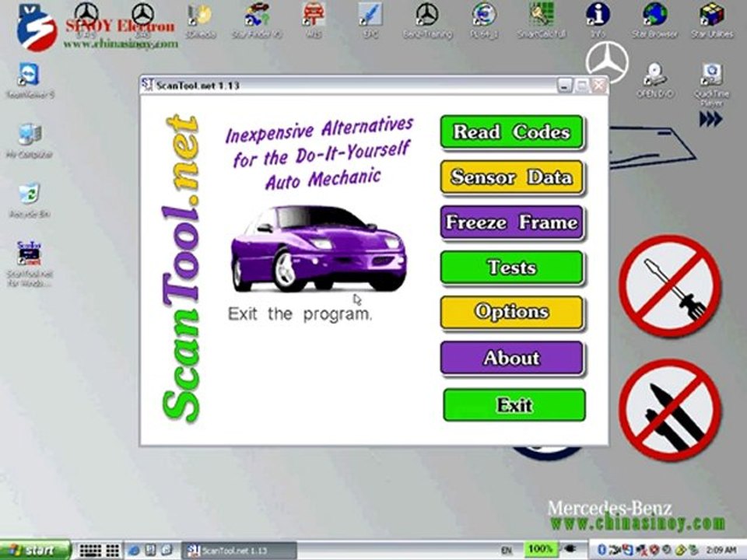747x560 pixels.
Task: Select the SmartCab desktop shortcut
Action: (542, 21)
